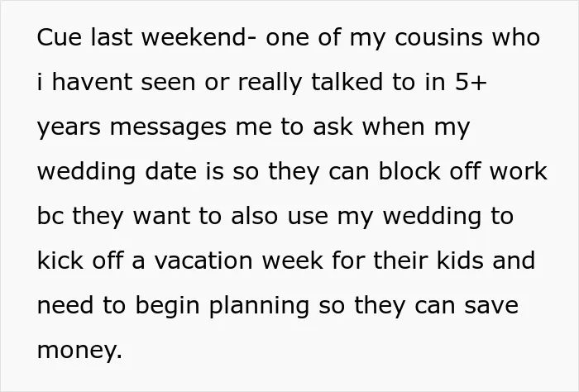This screenshot has height=392, width=579.
Task: Click the final word "money."
Action: pos(79,351)
